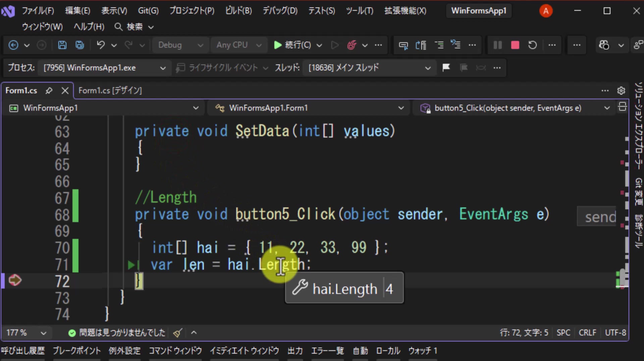Open the デバッグ(D) menu
The width and height of the screenshot is (644, 361).
(280, 11)
